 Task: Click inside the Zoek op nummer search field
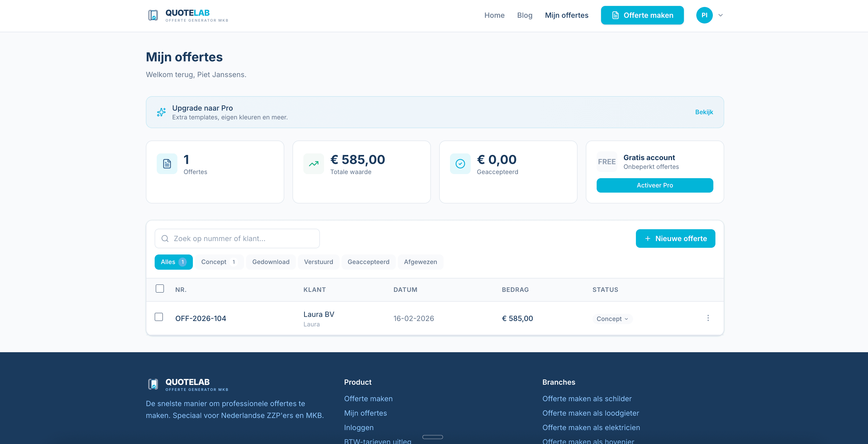click(236, 238)
